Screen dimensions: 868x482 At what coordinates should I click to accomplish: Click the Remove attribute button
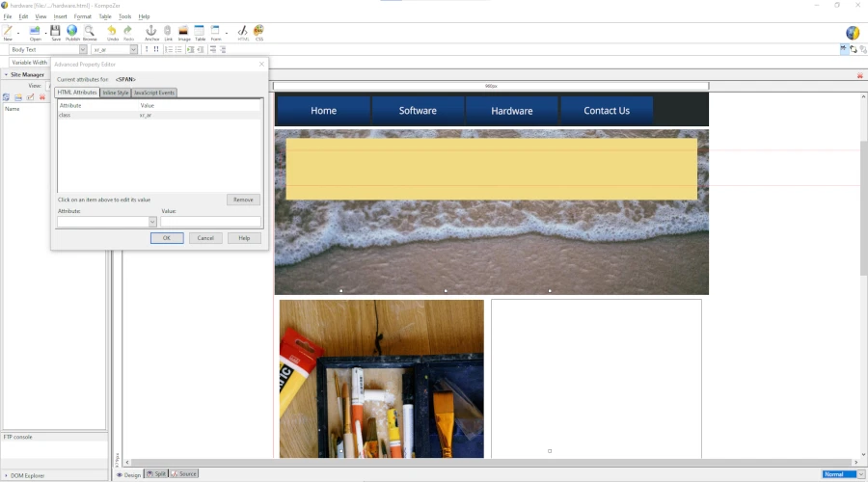pyautogui.click(x=243, y=200)
